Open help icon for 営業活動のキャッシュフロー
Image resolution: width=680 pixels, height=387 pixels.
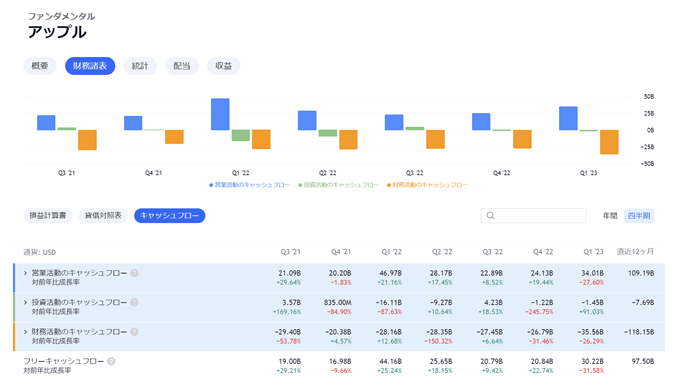(134, 273)
